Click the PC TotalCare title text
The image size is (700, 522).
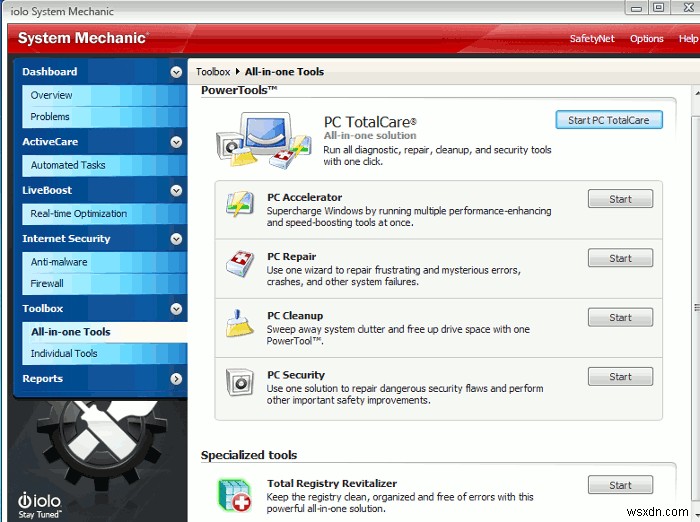click(x=370, y=122)
